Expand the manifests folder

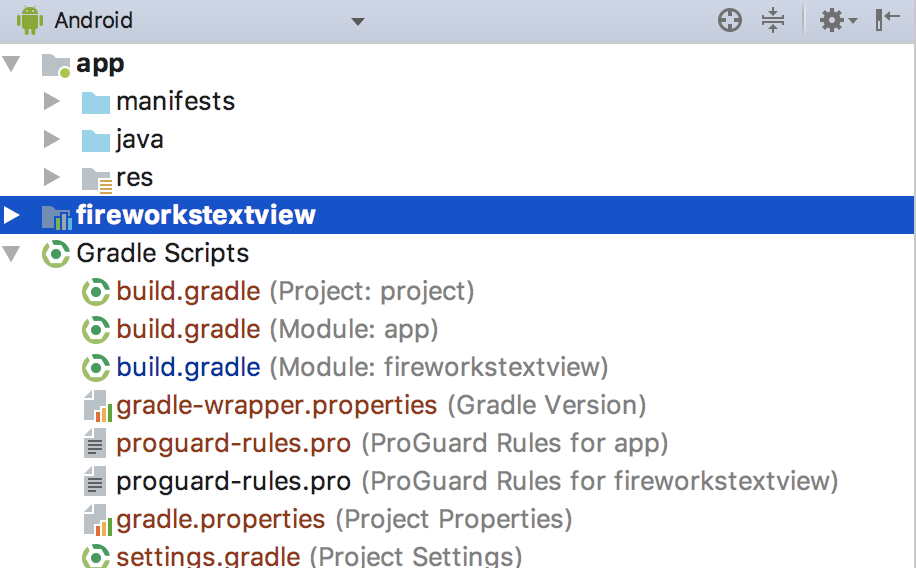(52, 102)
